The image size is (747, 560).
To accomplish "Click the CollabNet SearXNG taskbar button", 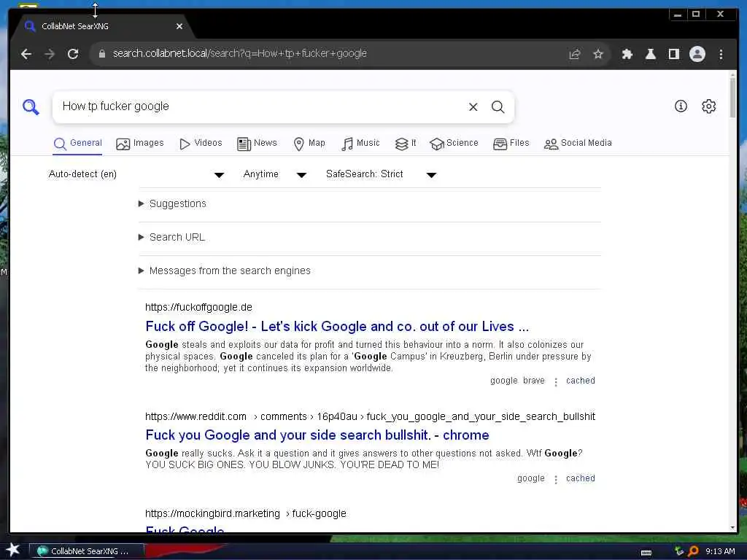I will [x=87, y=551].
